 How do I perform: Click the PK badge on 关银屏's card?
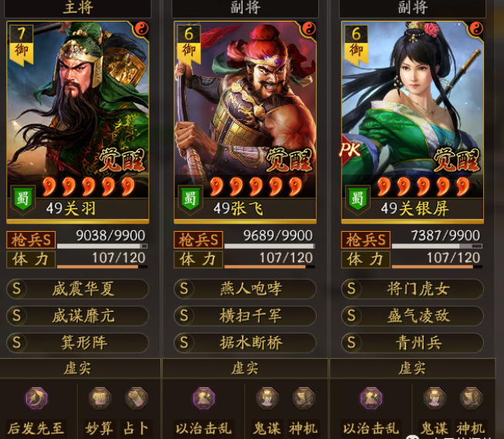point(351,149)
